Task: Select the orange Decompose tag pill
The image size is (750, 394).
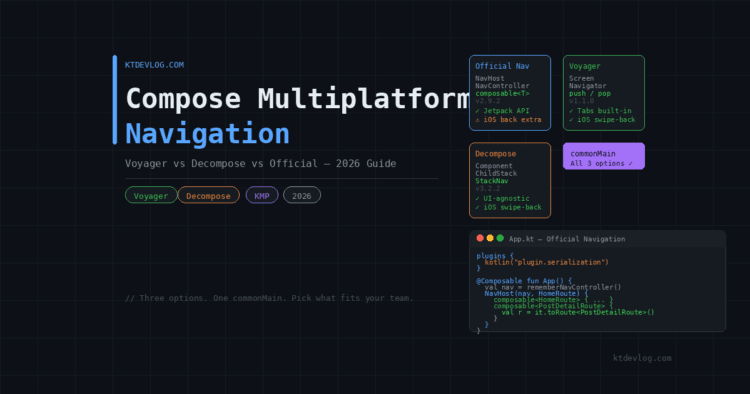Action: [209, 196]
